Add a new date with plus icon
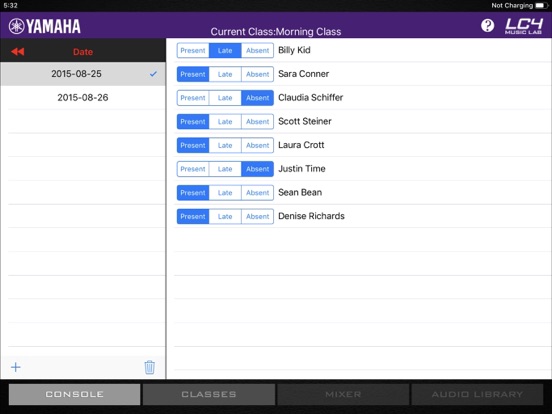 (x=16, y=367)
